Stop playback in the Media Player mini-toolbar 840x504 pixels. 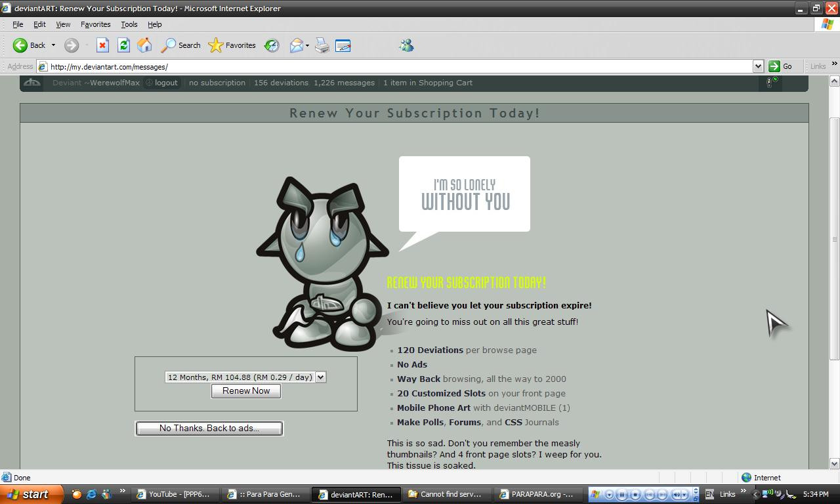pyautogui.click(x=635, y=494)
